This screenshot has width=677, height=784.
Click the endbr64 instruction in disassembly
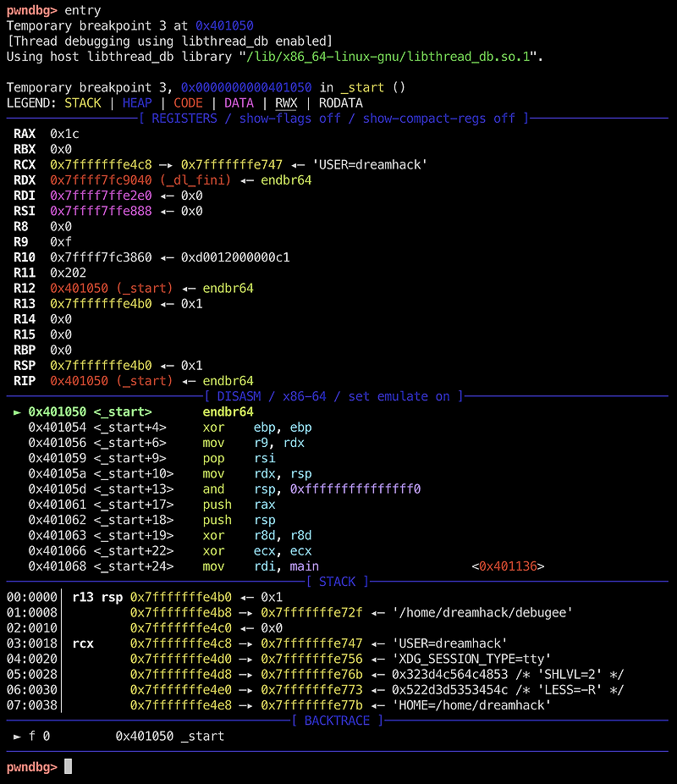pyautogui.click(x=228, y=412)
